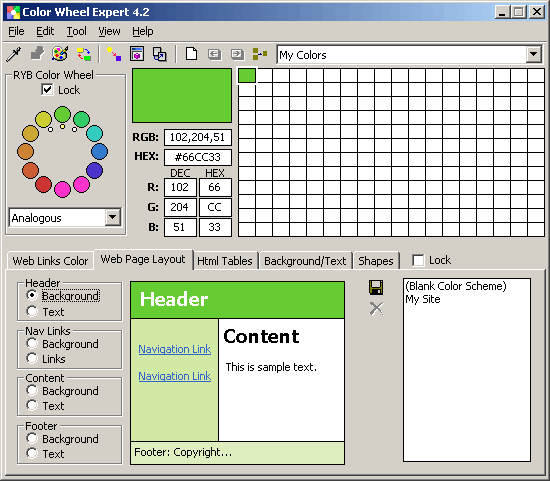Click the first Navigation Link in preview

pyautogui.click(x=174, y=349)
